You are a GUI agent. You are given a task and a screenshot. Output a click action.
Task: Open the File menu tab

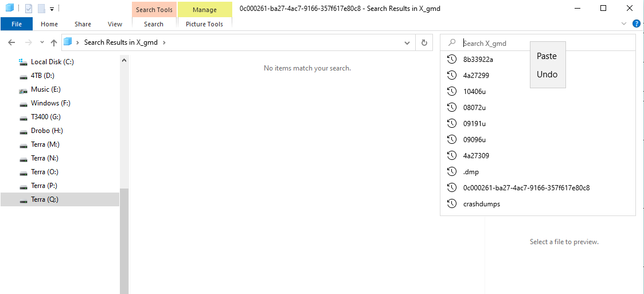17,24
